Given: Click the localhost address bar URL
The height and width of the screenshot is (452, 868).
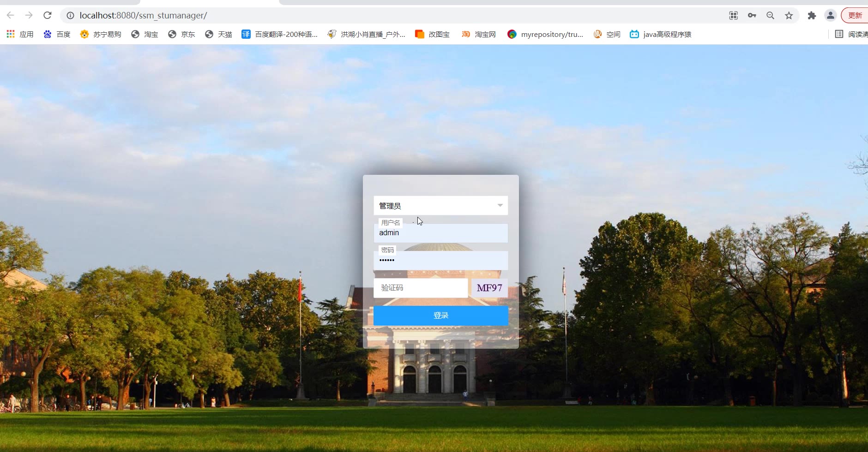Looking at the screenshot, I should tap(143, 16).
